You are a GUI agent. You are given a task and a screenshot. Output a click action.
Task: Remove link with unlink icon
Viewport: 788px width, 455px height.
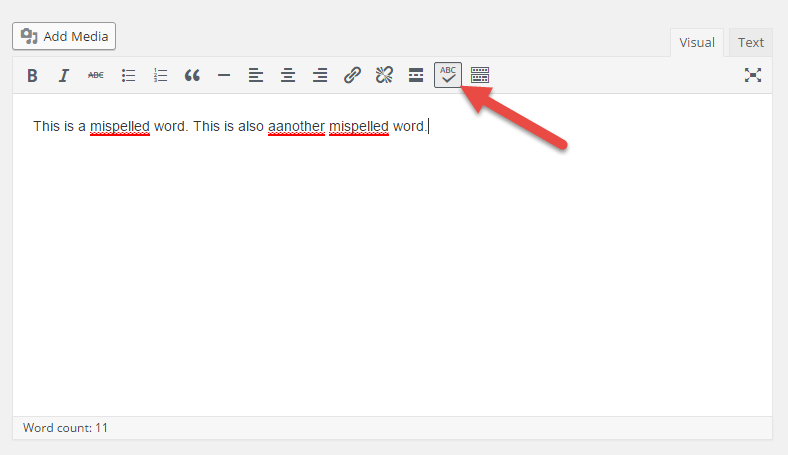click(x=384, y=75)
